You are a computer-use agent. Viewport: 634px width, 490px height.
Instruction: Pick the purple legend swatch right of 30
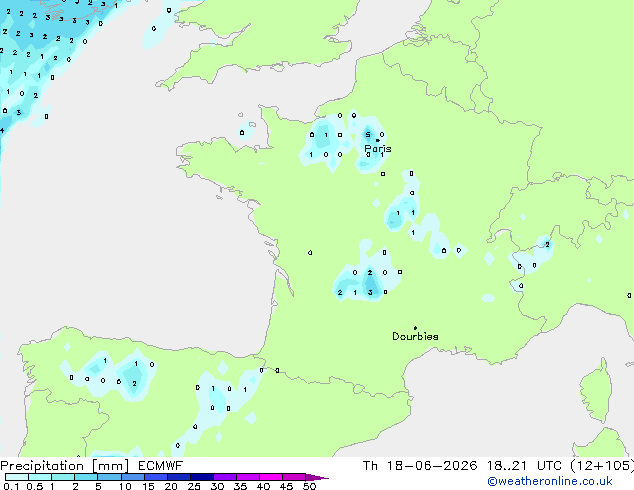[225, 477]
